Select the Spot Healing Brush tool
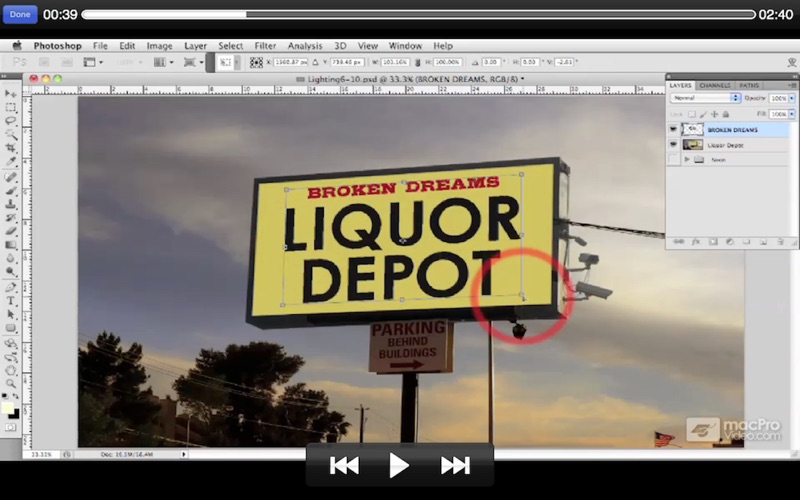Screen dimensions: 800x500 pyautogui.click(x=10, y=177)
